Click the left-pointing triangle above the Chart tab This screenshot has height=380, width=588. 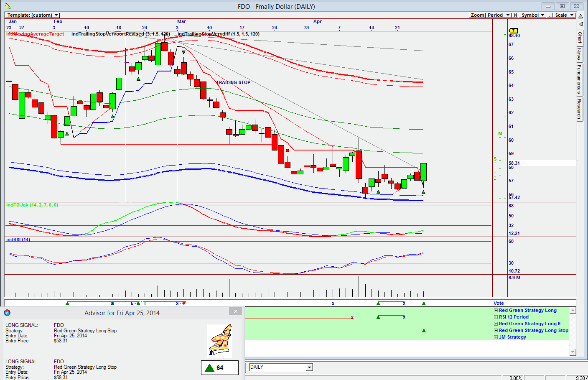pyautogui.click(x=580, y=25)
